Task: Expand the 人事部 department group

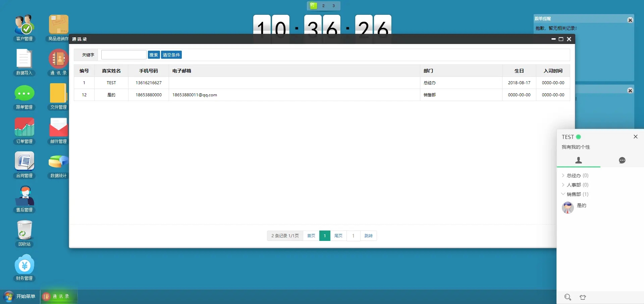Action: [x=574, y=185]
